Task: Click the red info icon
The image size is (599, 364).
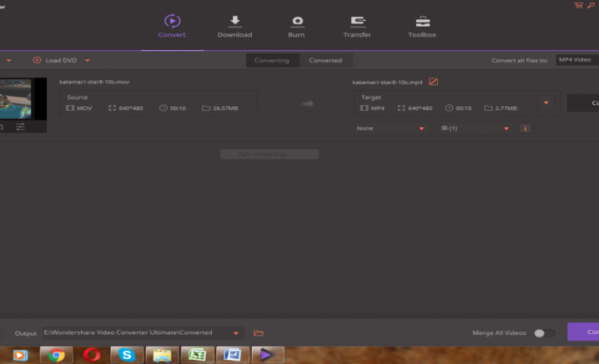Action: point(525,128)
